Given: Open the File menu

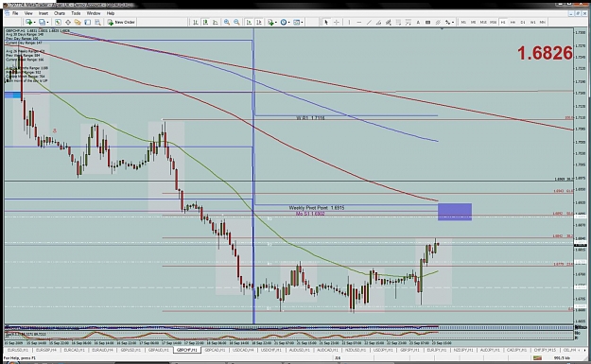Looking at the screenshot, I should pos(15,13).
